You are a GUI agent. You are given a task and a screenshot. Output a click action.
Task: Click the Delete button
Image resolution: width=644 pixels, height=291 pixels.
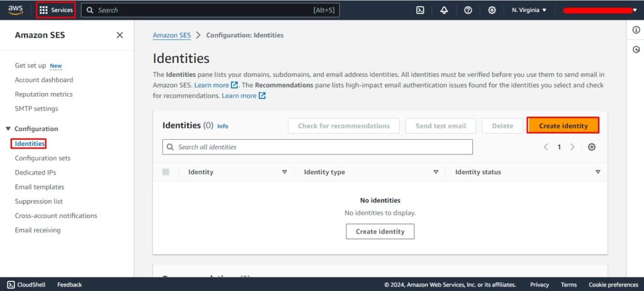(x=502, y=126)
